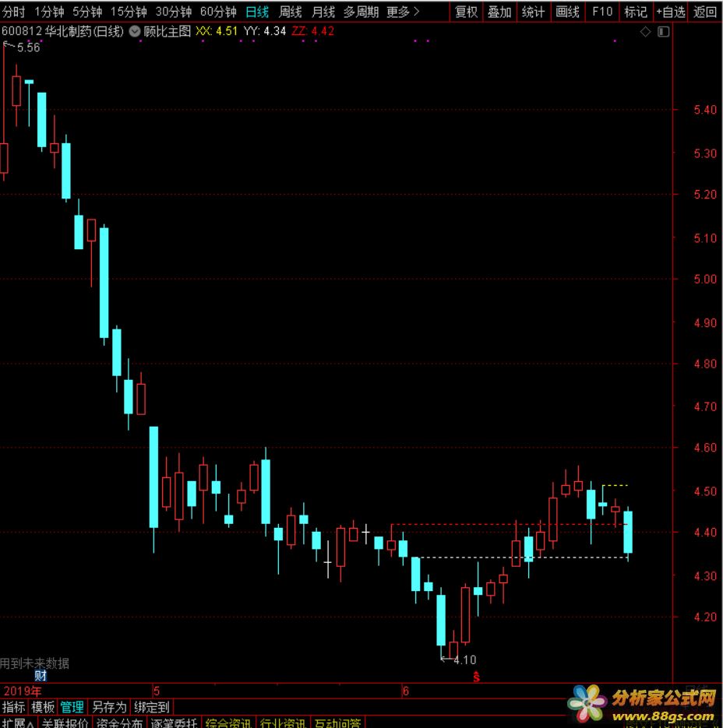Open the 管理 management tab
Screen dimensions: 723x728
click(x=72, y=707)
